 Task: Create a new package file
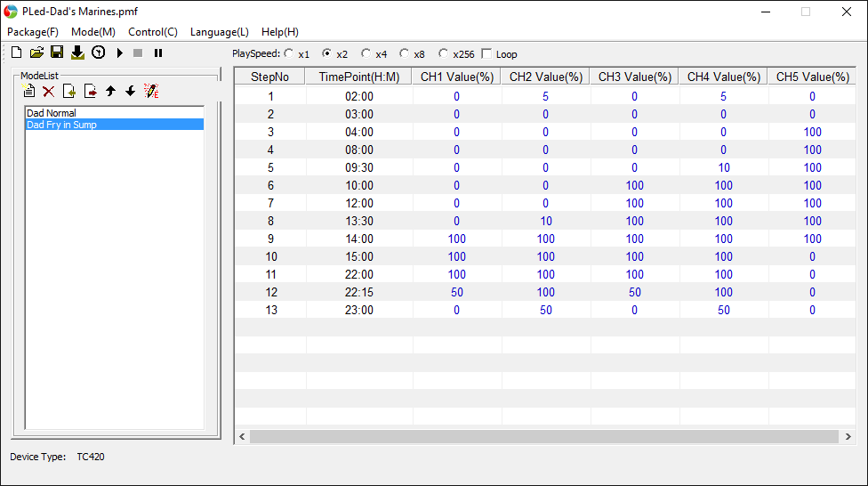17,53
